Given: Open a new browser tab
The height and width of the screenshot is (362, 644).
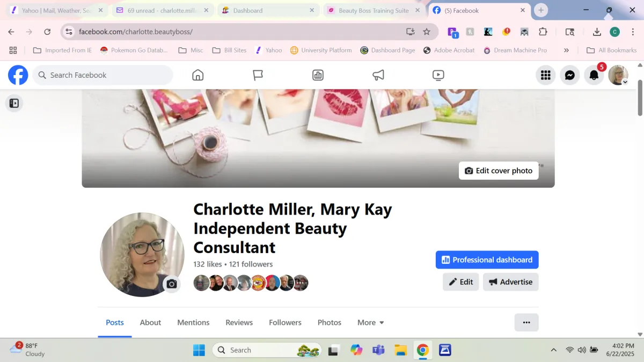Looking at the screenshot, I should pos(541,10).
